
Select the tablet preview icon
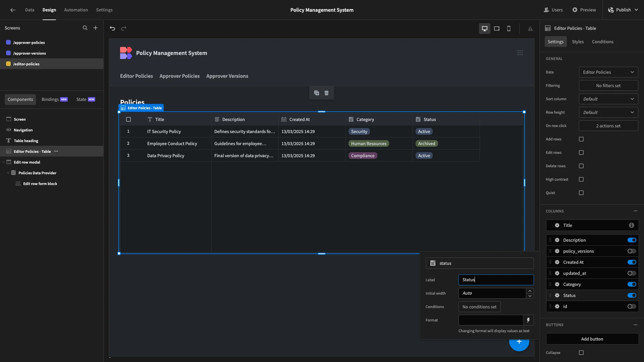(497, 28)
